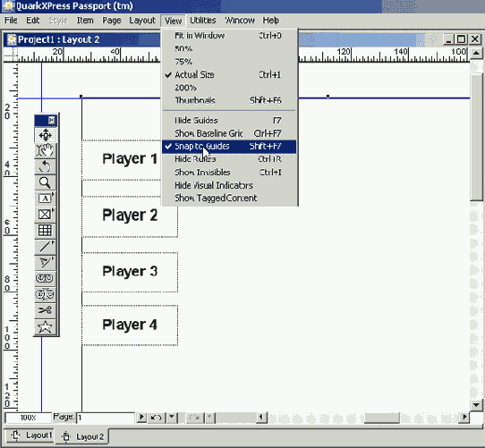The image size is (485, 448).
Task: Click the horizontal scrollbar left arrow
Action: pos(261,418)
